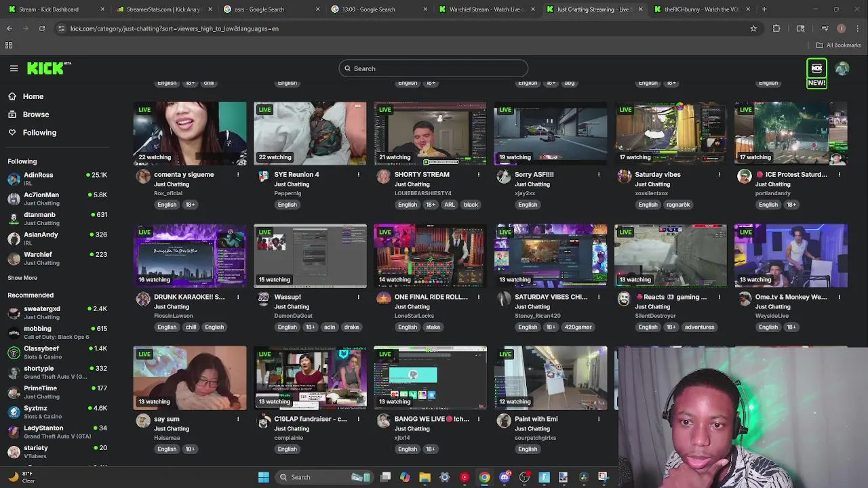Open Chrome in taskbar

(484, 477)
